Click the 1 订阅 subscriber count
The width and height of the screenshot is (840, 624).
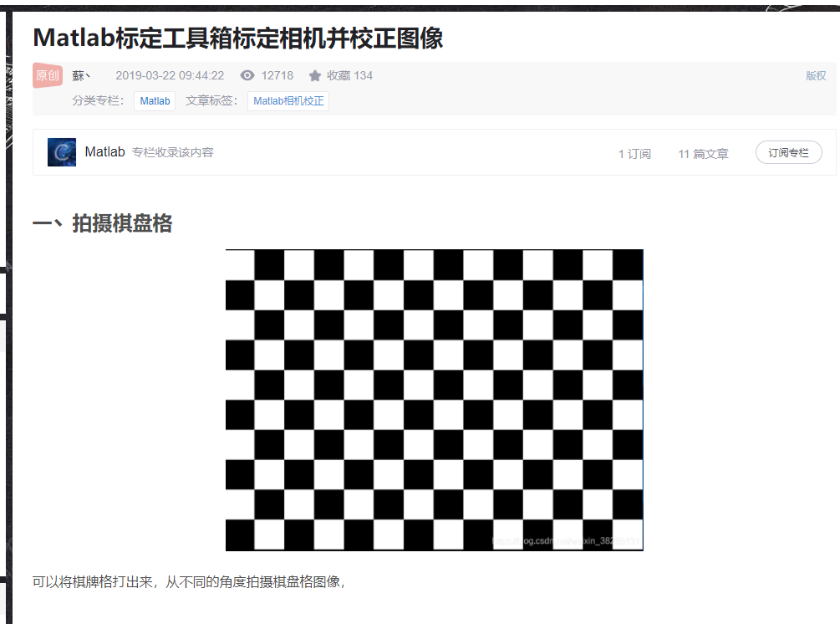point(634,153)
